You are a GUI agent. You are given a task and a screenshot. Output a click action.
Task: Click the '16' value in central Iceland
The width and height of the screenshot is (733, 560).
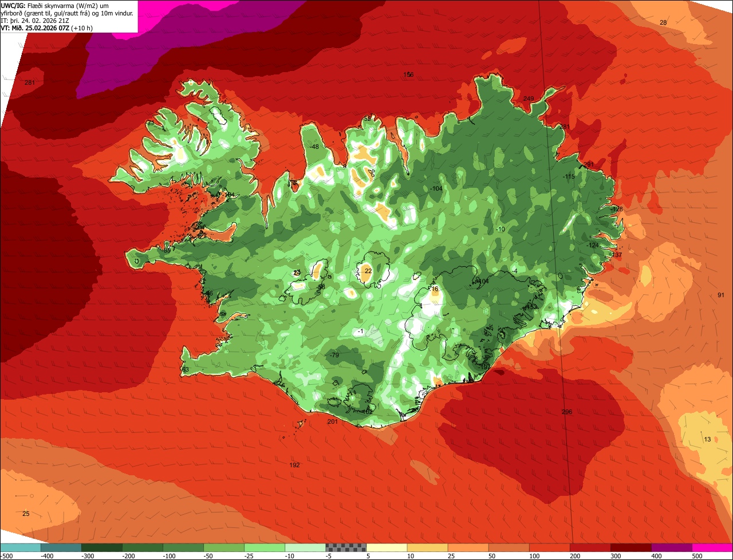point(435,289)
